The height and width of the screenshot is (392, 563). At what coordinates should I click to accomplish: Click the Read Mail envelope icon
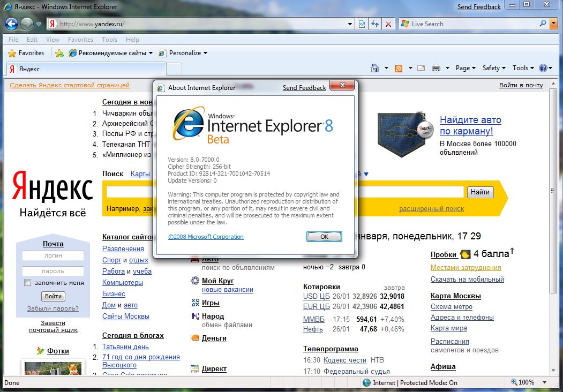pos(421,68)
